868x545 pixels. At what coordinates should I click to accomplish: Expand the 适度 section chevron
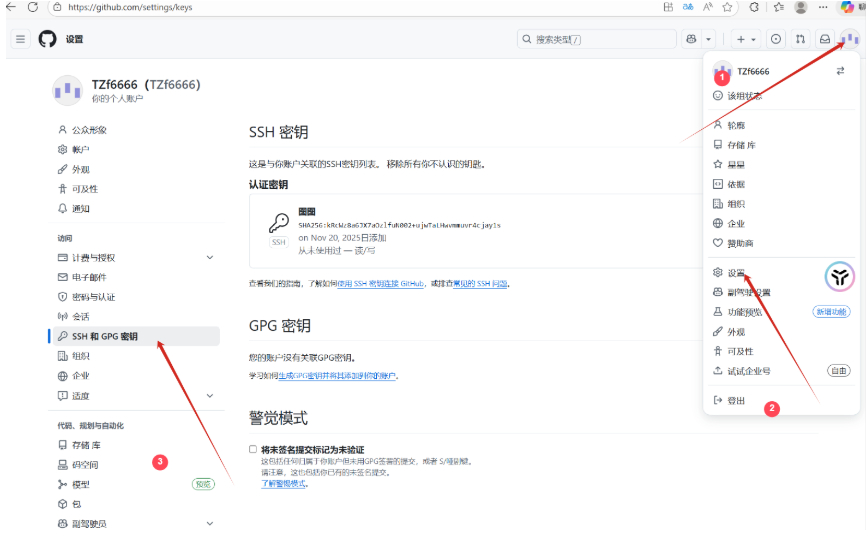pos(210,396)
